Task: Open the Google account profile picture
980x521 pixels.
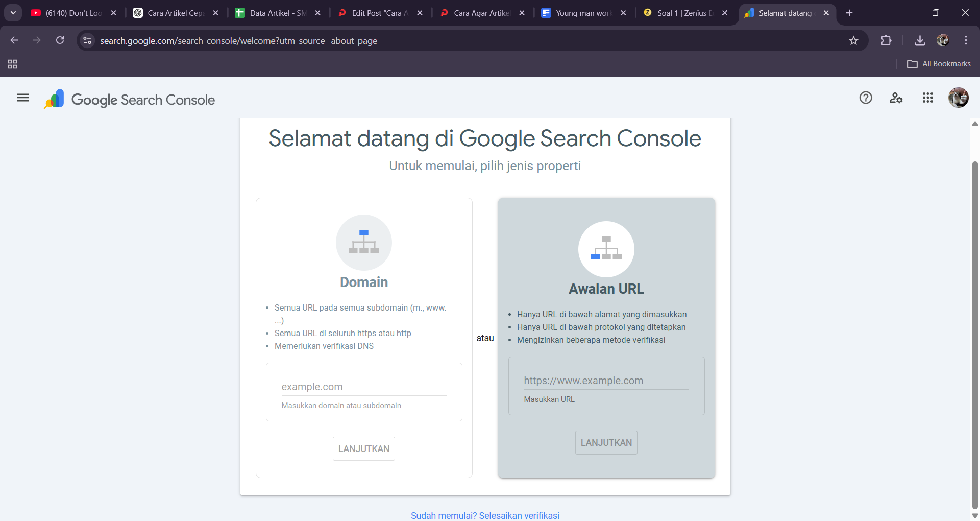Action: click(959, 98)
